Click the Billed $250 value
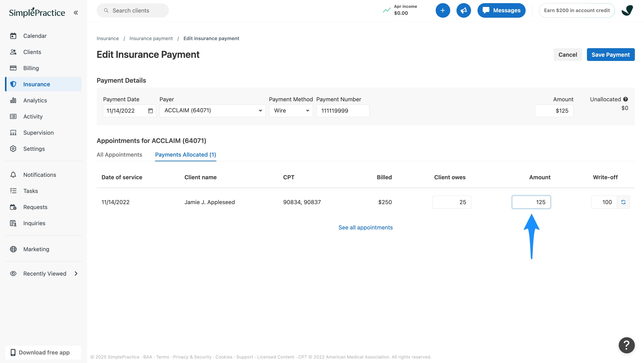The width and height of the screenshot is (644, 363). point(385,202)
